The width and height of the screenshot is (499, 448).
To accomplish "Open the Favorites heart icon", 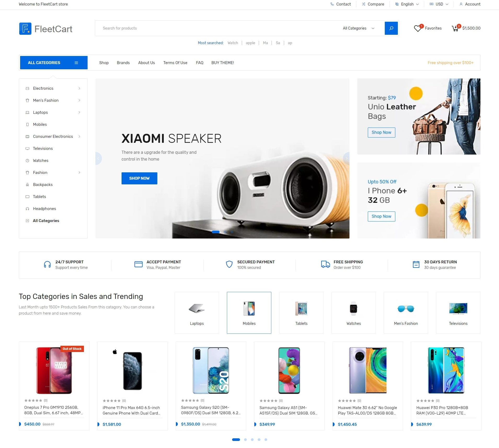I will [418, 28].
